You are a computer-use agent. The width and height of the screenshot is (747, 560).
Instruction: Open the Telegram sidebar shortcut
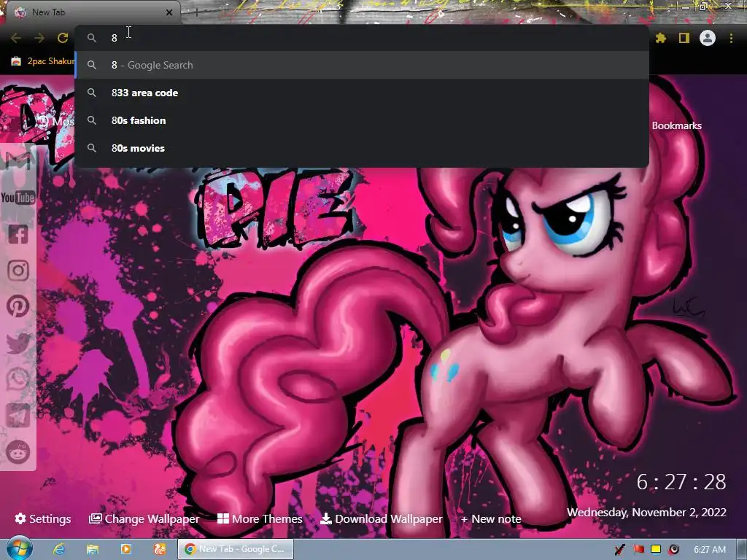[18, 416]
